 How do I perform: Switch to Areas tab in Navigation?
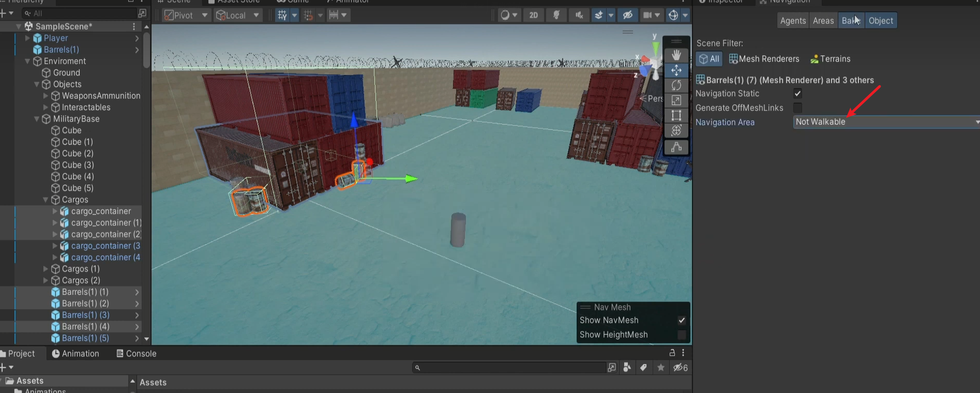(x=823, y=21)
